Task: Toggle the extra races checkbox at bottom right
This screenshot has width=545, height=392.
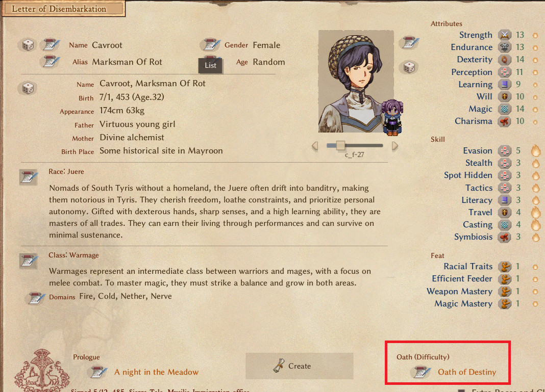Action: [461, 390]
